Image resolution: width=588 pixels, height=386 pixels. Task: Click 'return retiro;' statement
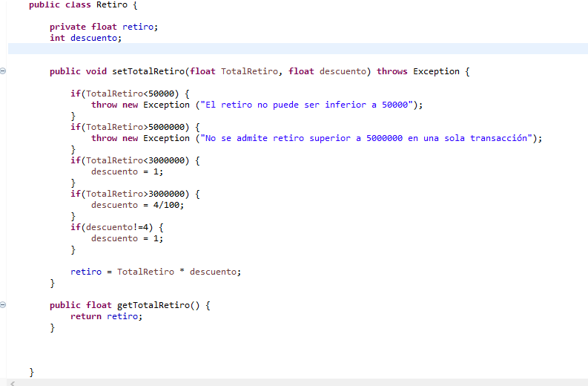click(x=107, y=316)
